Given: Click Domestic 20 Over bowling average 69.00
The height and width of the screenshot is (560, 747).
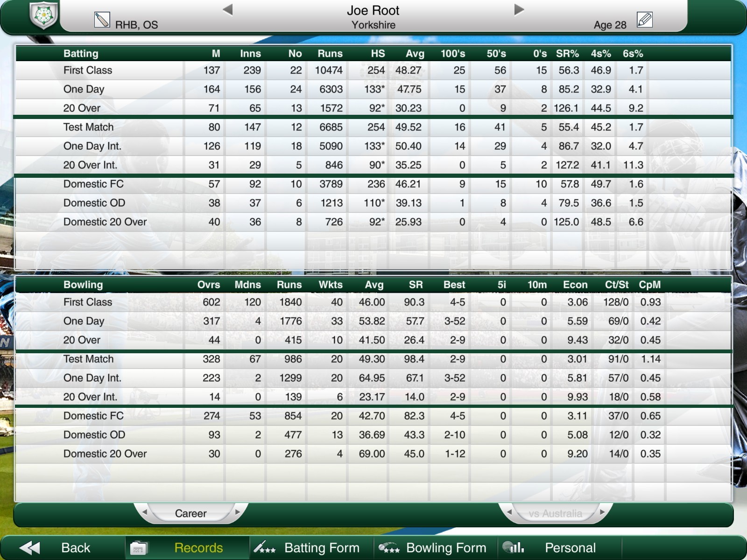Looking at the screenshot, I should point(372,454).
